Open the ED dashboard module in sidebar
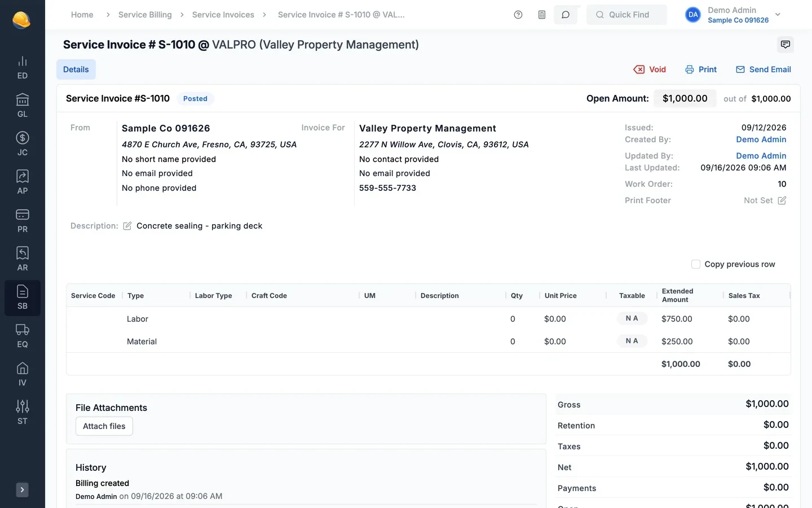812x508 pixels. tap(23, 68)
